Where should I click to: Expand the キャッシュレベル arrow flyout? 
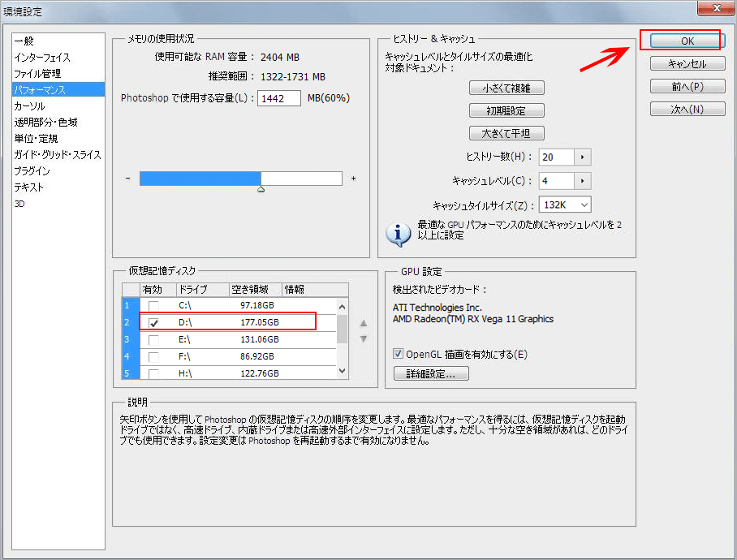point(583,181)
